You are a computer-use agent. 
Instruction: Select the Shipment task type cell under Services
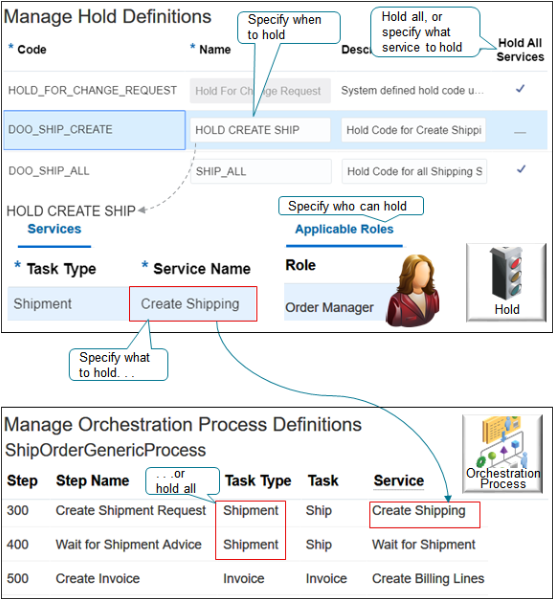pos(68,304)
